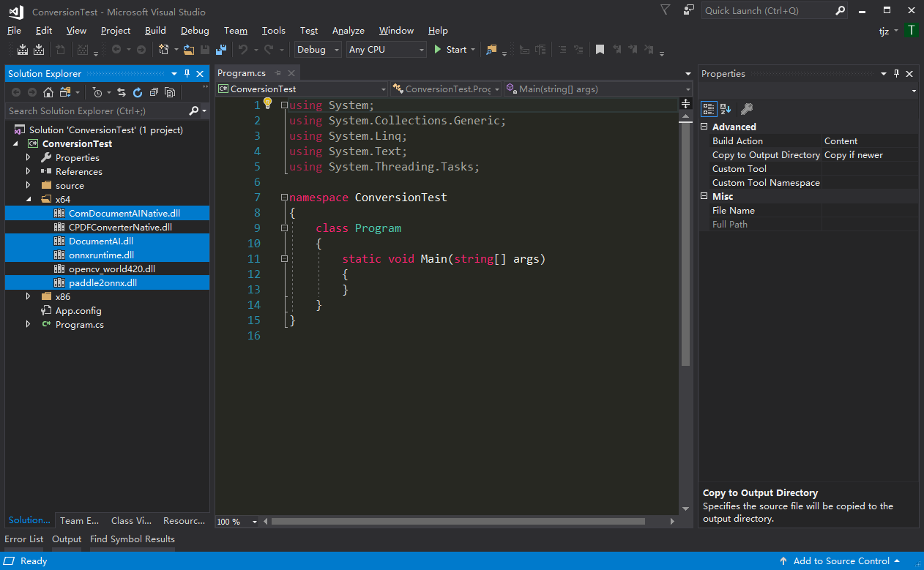Open the Debug configuration dropdown
Viewport: 924px width, 570px height.
click(x=318, y=50)
